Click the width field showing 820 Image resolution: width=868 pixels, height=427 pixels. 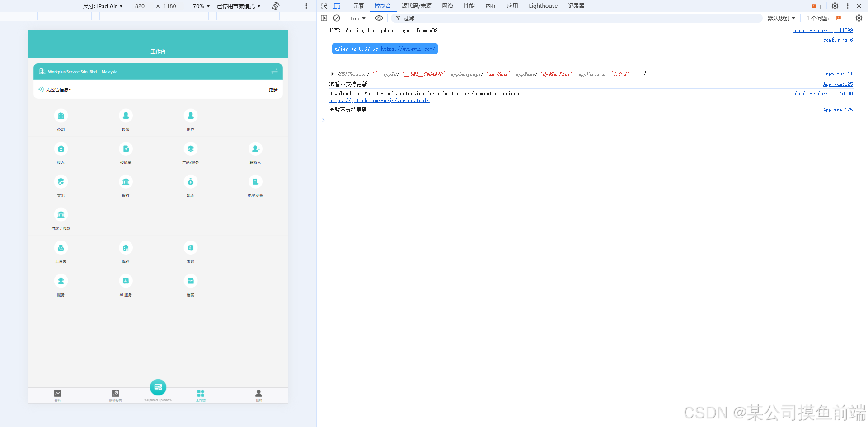(x=140, y=6)
